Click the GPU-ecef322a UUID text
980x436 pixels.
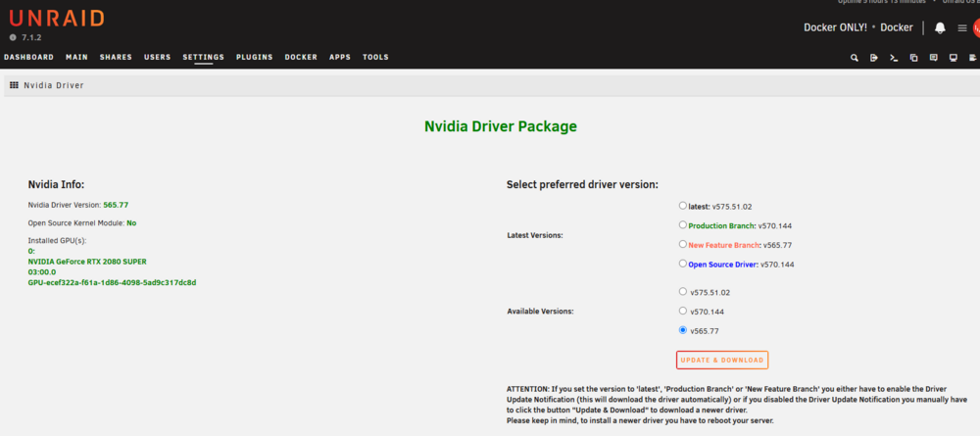[x=112, y=283]
